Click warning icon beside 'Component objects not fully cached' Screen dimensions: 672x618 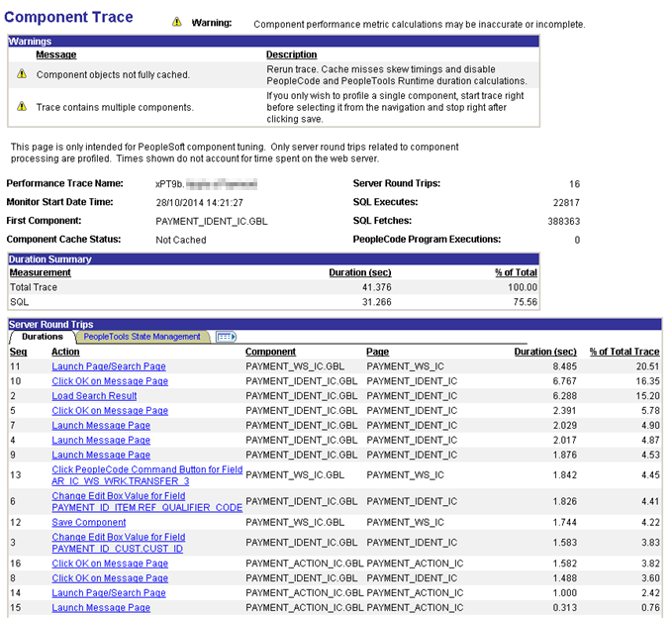tap(22, 73)
